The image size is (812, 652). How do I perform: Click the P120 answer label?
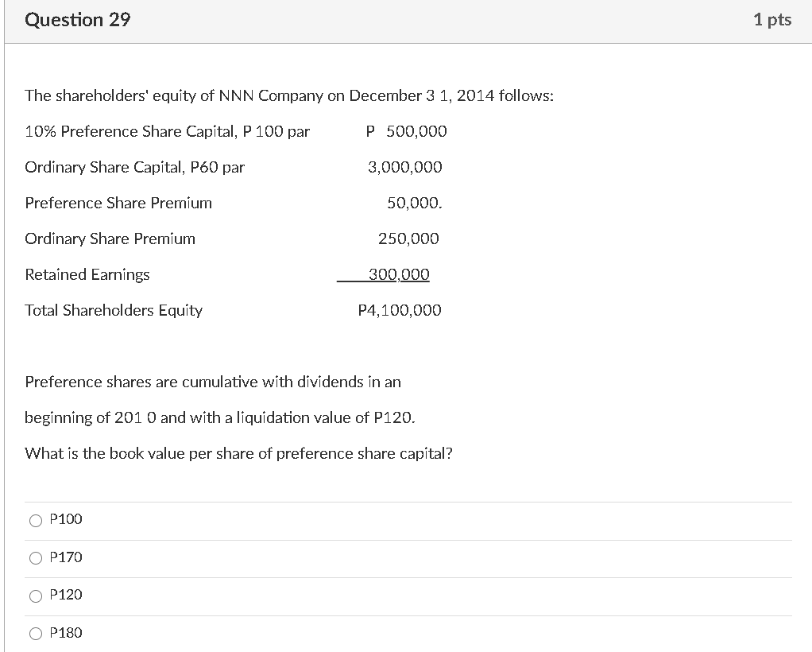[66, 595]
